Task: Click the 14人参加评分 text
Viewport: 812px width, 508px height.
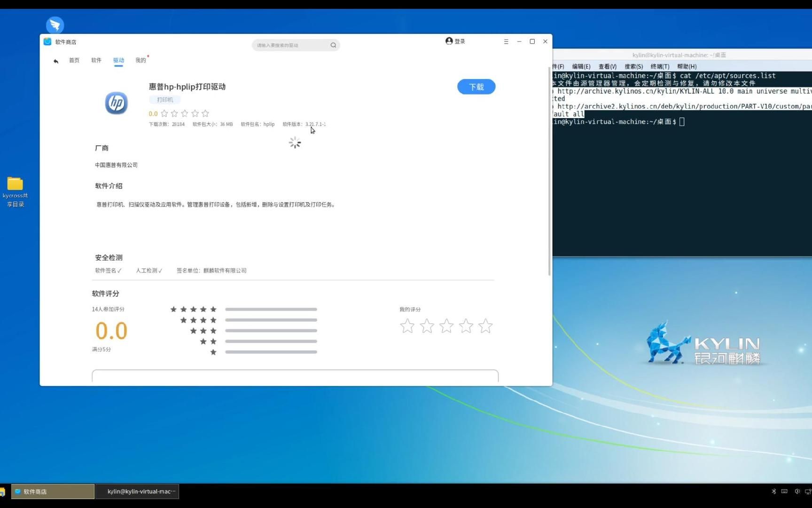Action: click(108, 310)
